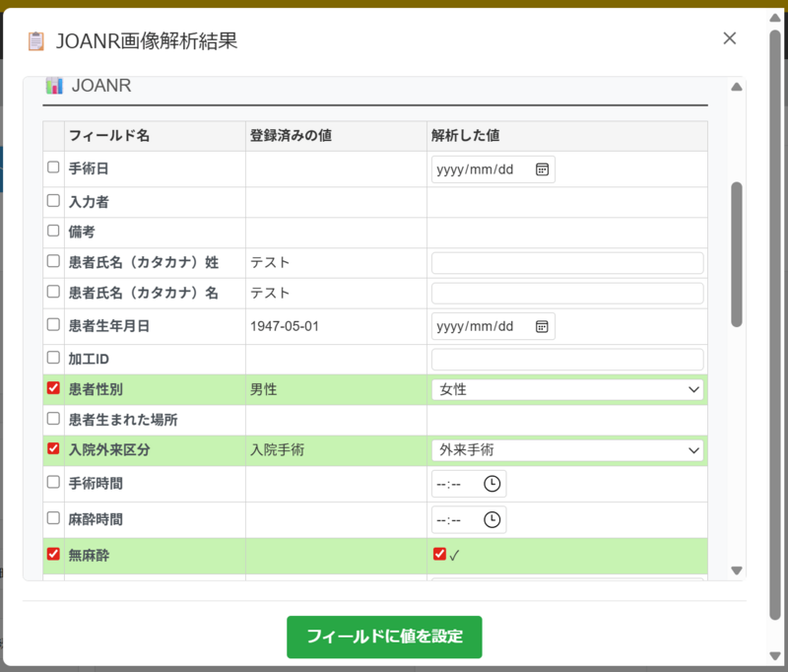Check the 手術時間 row checkbox
The width and height of the screenshot is (788, 672).
coord(53,482)
